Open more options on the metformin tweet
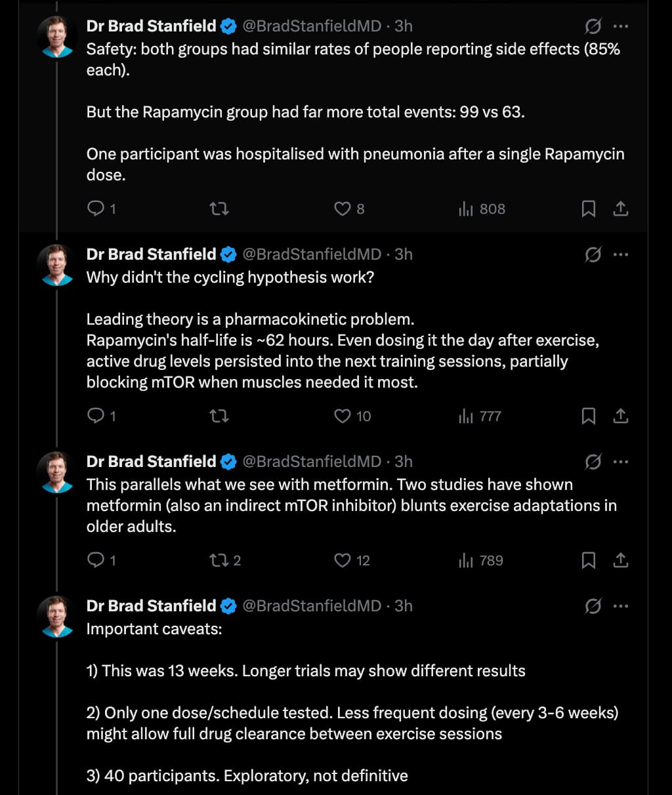The image size is (672, 795). click(x=621, y=462)
